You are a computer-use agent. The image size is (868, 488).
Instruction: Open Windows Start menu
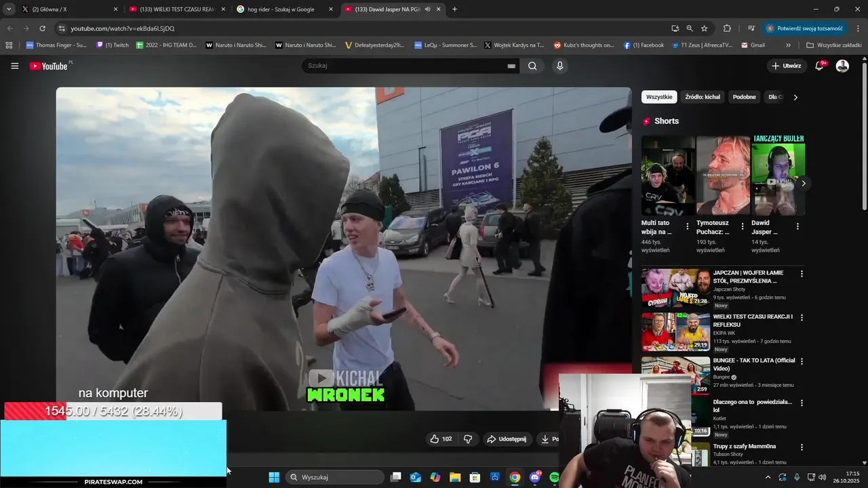274,477
